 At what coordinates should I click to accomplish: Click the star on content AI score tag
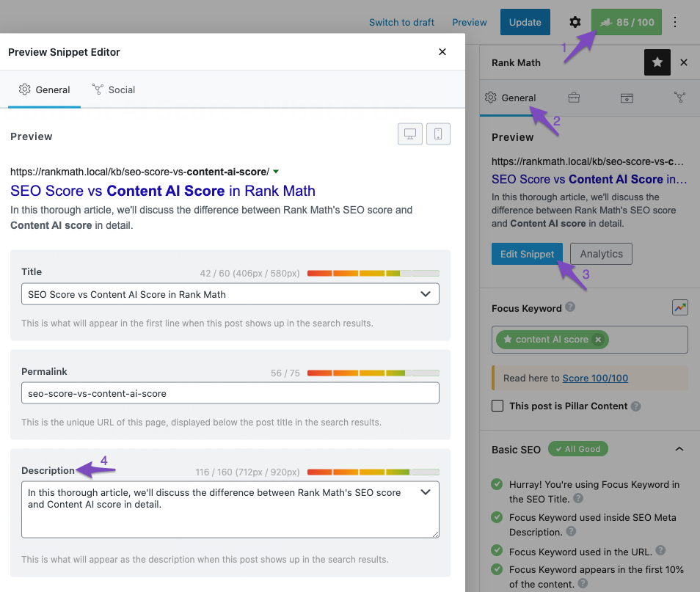click(508, 340)
